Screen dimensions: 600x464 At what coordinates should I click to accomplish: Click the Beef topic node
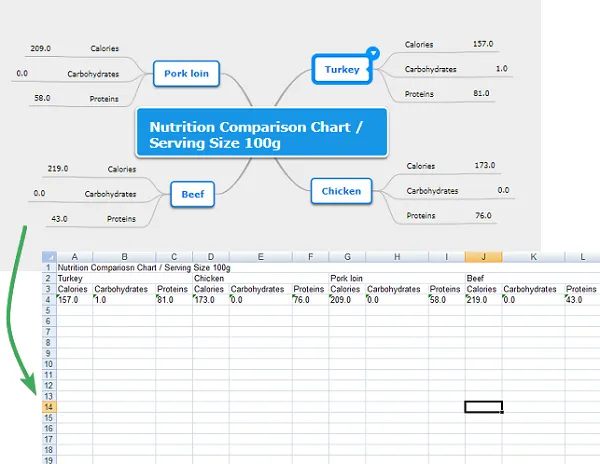192,194
